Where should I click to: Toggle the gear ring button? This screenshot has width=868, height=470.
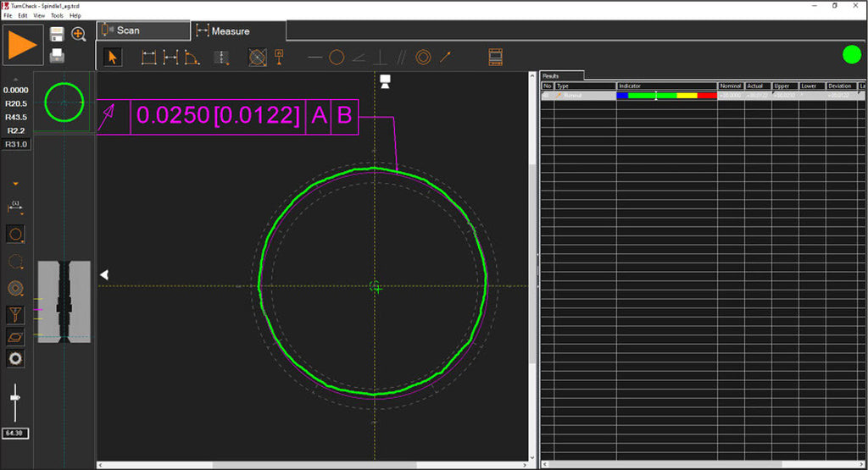(x=15, y=359)
